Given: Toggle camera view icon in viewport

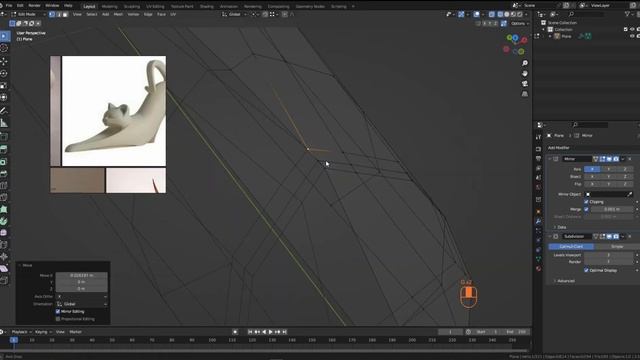Looking at the screenshot, I should 525,84.
